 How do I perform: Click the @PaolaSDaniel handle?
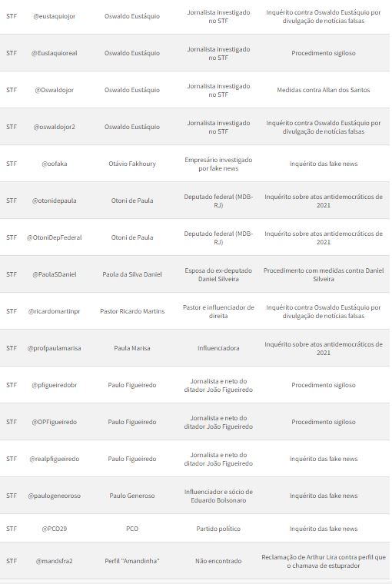pyautogui.click(x=55, y=274)
